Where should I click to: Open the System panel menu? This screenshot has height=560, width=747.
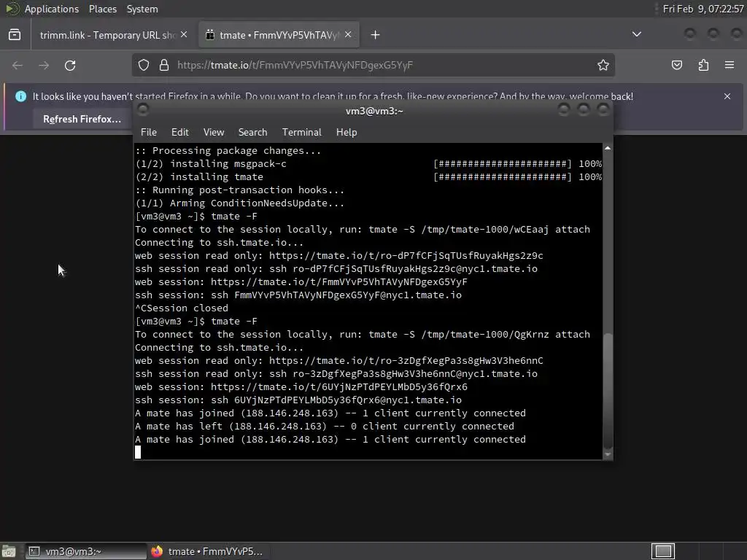click(142, 9)
